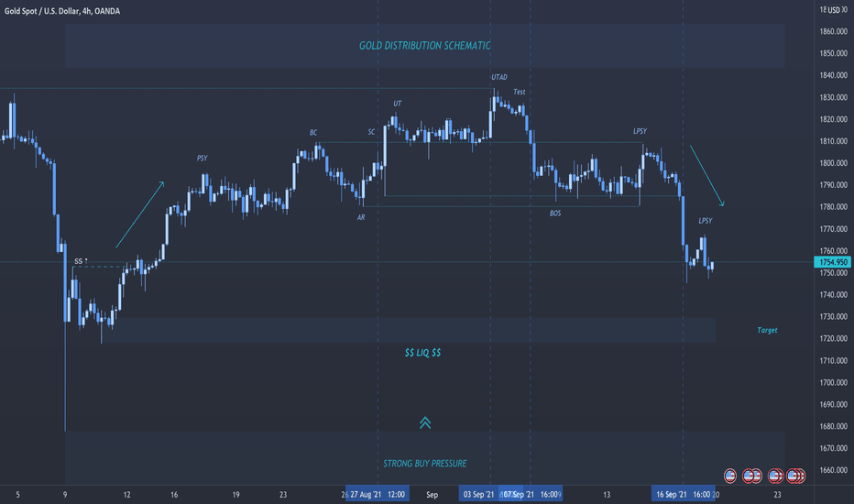Click the second US flag event icon pair
This screenshot has width=854, height=504.
point(751,476)
